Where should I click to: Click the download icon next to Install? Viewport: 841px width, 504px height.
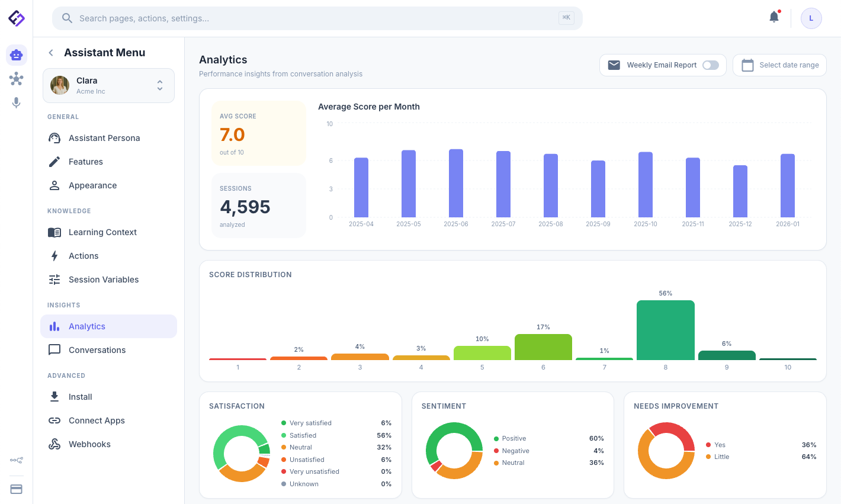pos(54,396)
